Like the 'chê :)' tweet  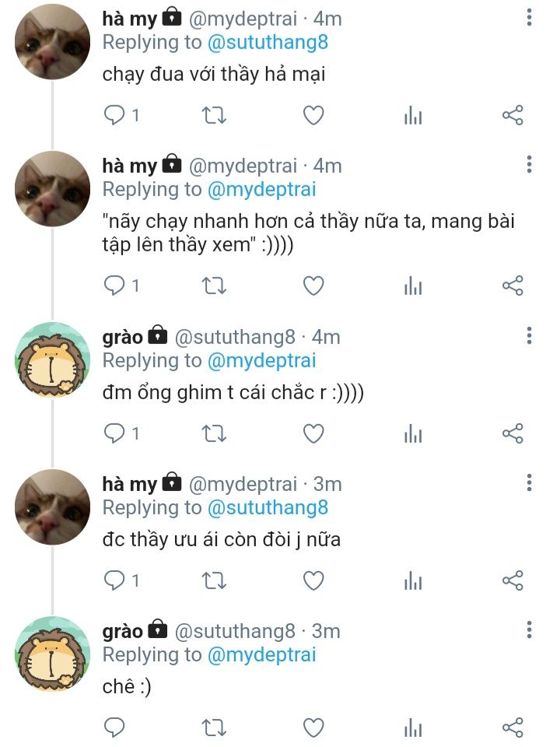(313, 728)
